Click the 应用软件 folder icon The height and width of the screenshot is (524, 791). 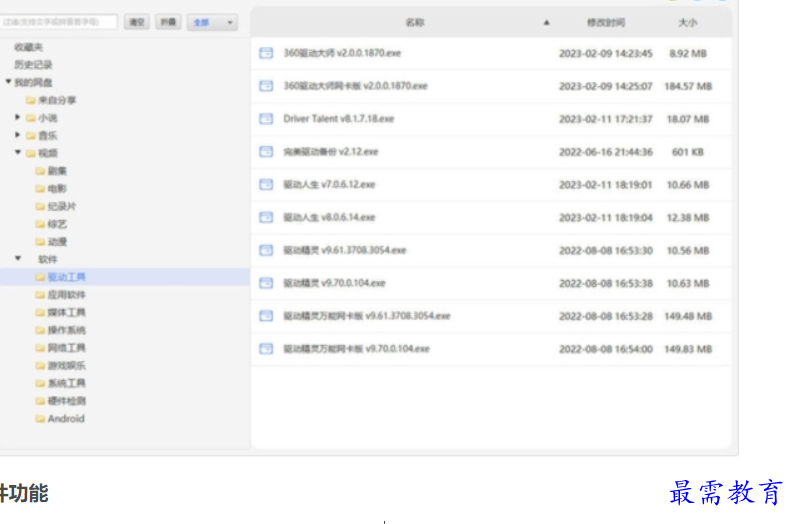pos(40,295)
